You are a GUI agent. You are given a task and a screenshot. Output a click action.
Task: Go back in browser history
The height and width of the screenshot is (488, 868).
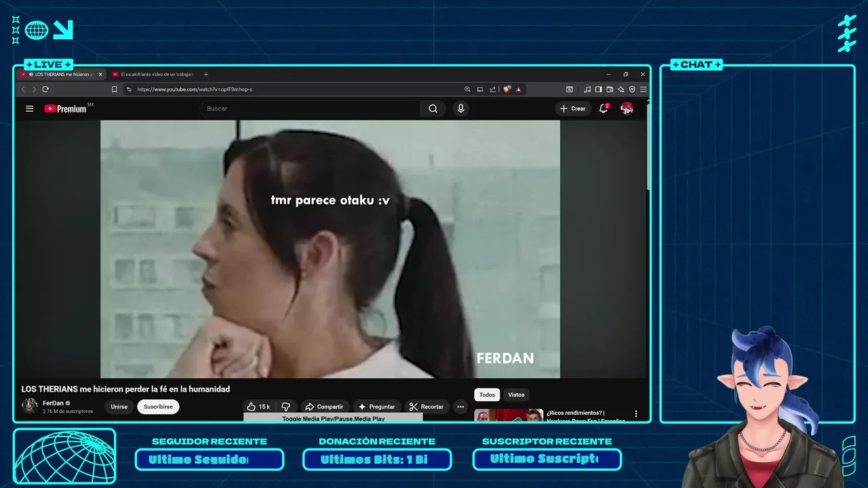click(23, 89)
